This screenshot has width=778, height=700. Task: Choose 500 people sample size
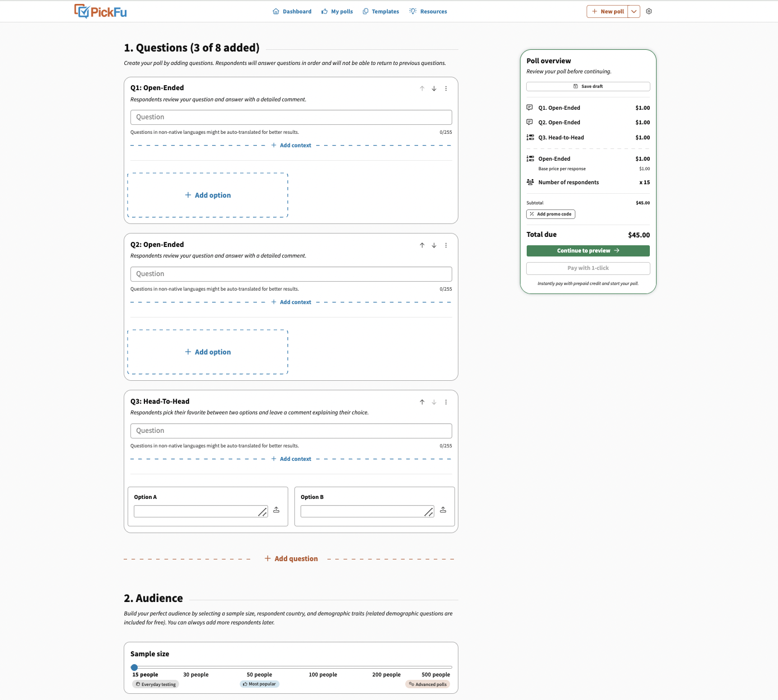pos(436,675)
